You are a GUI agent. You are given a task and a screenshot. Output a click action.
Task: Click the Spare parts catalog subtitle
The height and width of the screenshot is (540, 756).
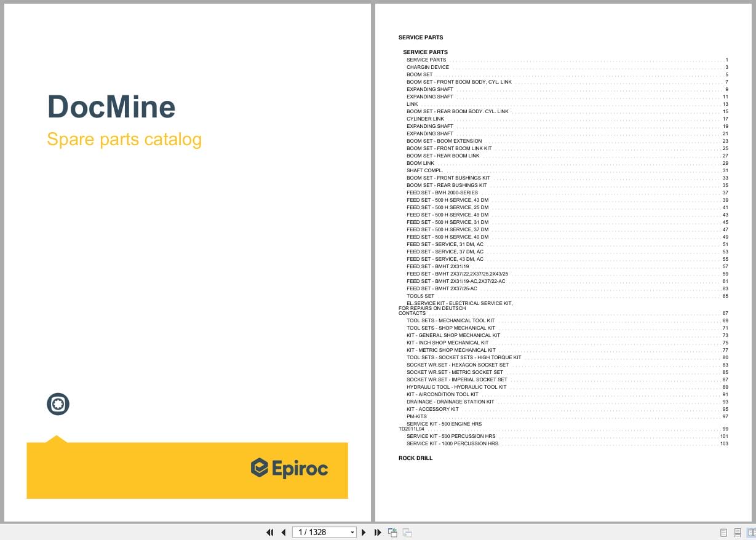124,140
